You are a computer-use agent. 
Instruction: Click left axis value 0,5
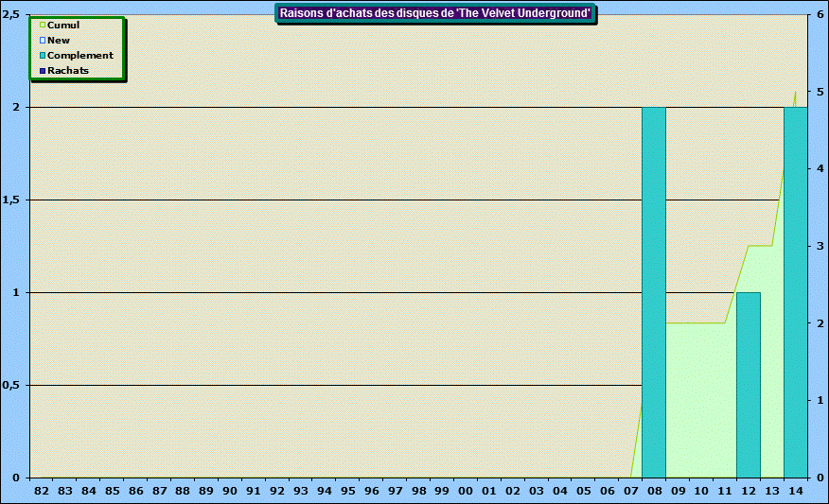(11, 385)
